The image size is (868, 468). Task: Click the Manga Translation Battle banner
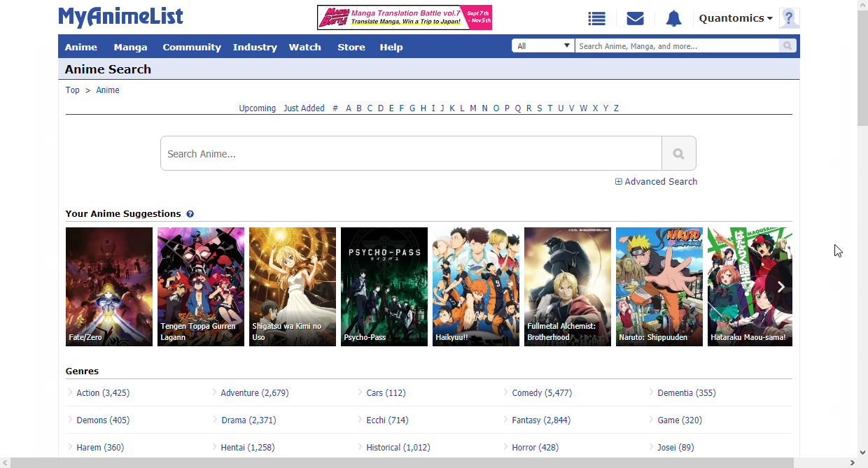pyautogui.click(x=404, y=17)
